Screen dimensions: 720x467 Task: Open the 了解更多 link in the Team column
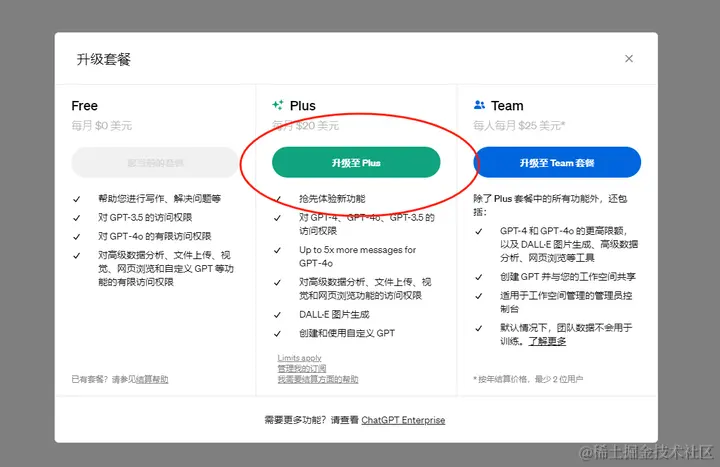pos(547,341)
